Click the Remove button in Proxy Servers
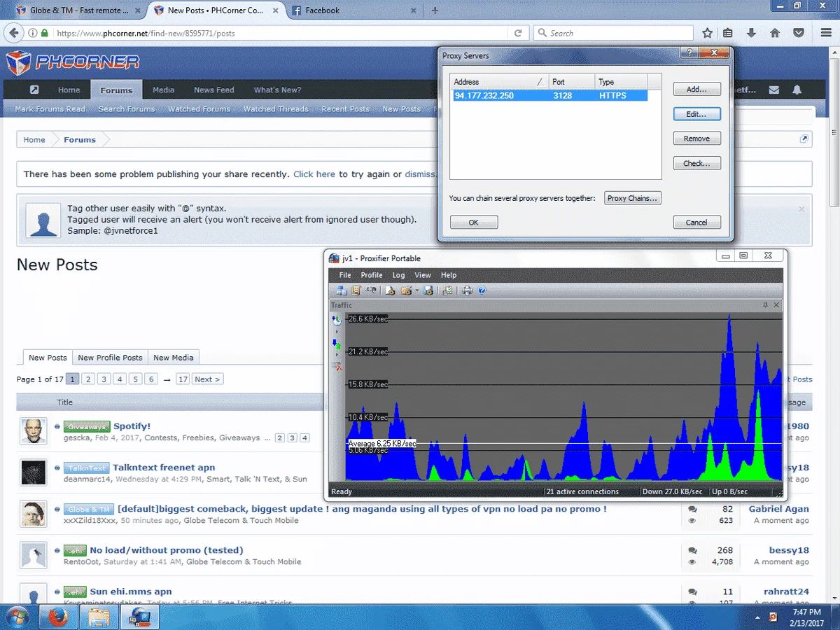Image resolution: width=840 pixels, height=630 pixels. click(696, 139)
